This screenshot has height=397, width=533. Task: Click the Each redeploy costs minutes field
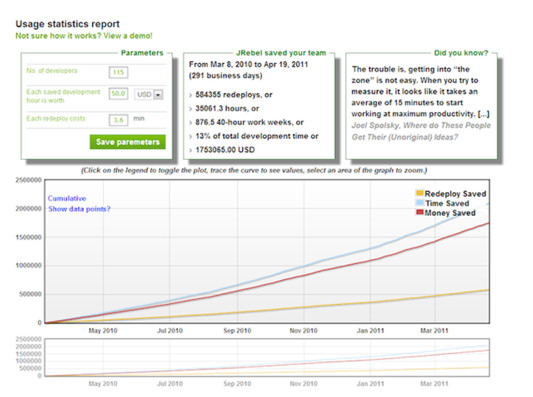(x=118, y=120)
